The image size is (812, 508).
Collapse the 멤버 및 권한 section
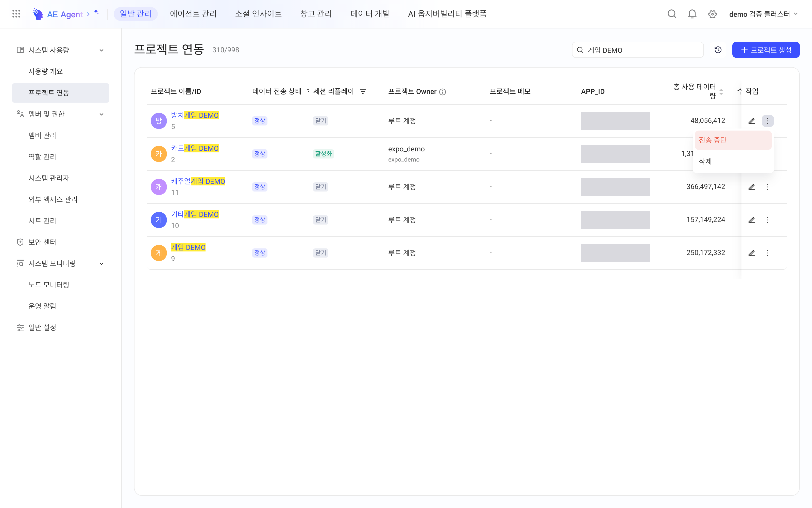point(101,114)
